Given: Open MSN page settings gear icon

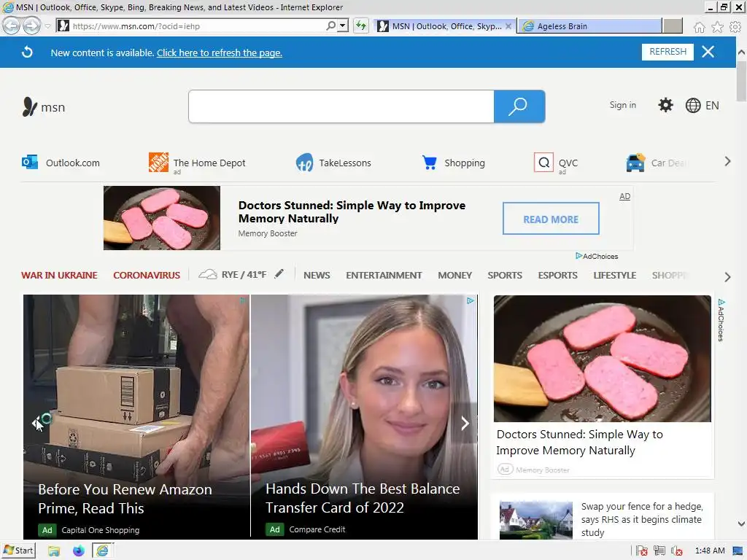Looking at the screenshot, I should pos(665,105).
